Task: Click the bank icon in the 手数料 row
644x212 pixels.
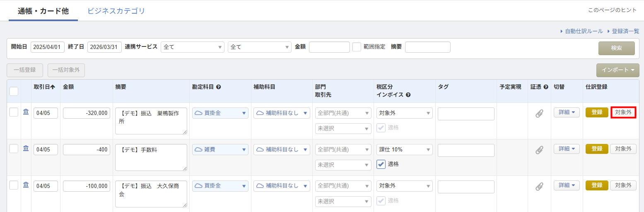Action: 26,149
